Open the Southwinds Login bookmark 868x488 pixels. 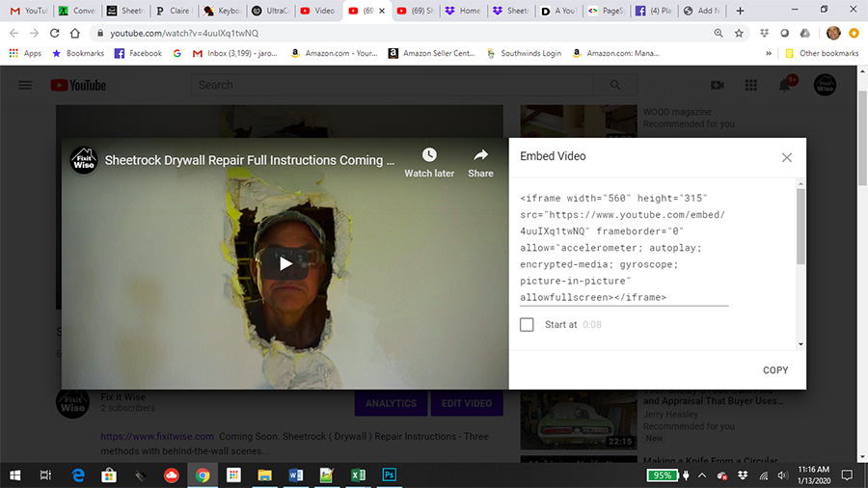coord(525,53)
